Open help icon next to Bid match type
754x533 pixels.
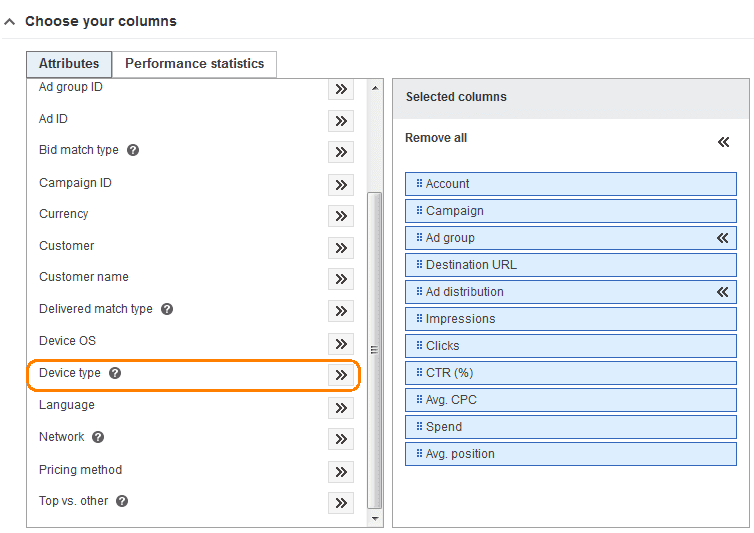pyautogui.click(x=133, y=150)
